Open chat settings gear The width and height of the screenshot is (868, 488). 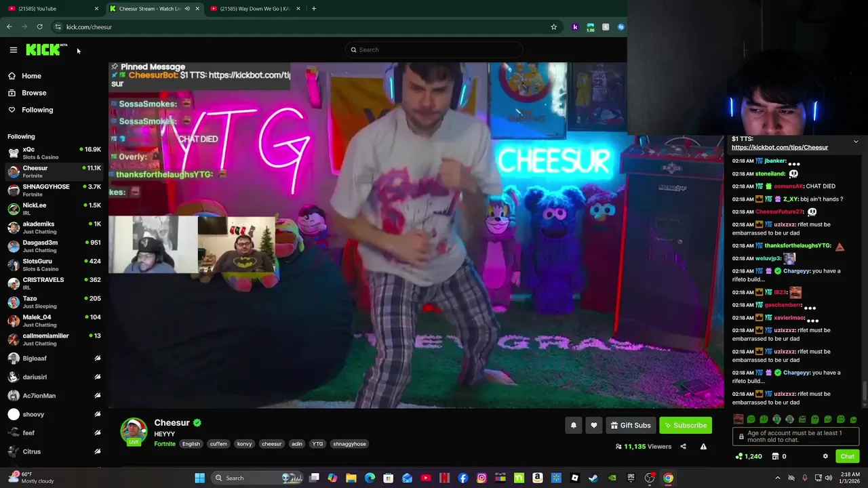(825, 456)
